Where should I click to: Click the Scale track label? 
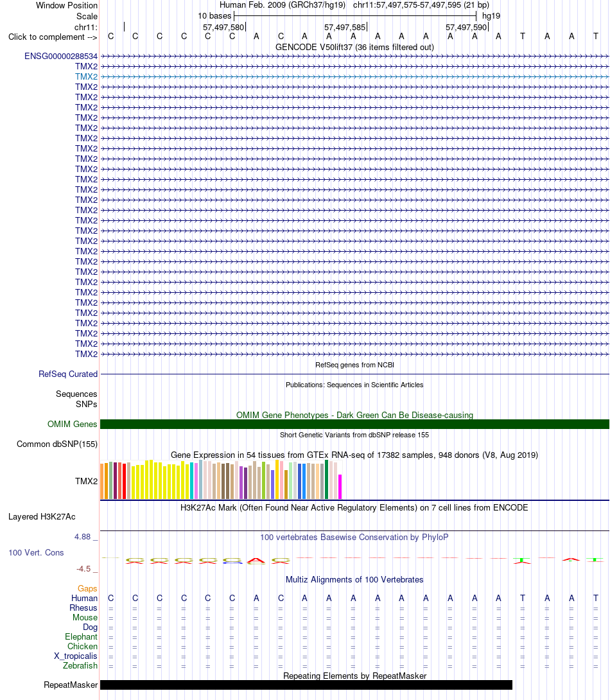(87, 16)
